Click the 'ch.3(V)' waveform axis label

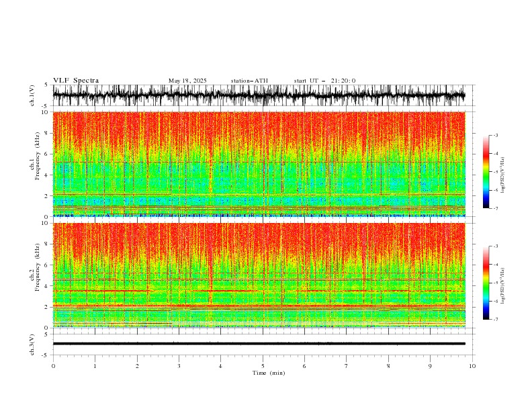click(32, 345)
